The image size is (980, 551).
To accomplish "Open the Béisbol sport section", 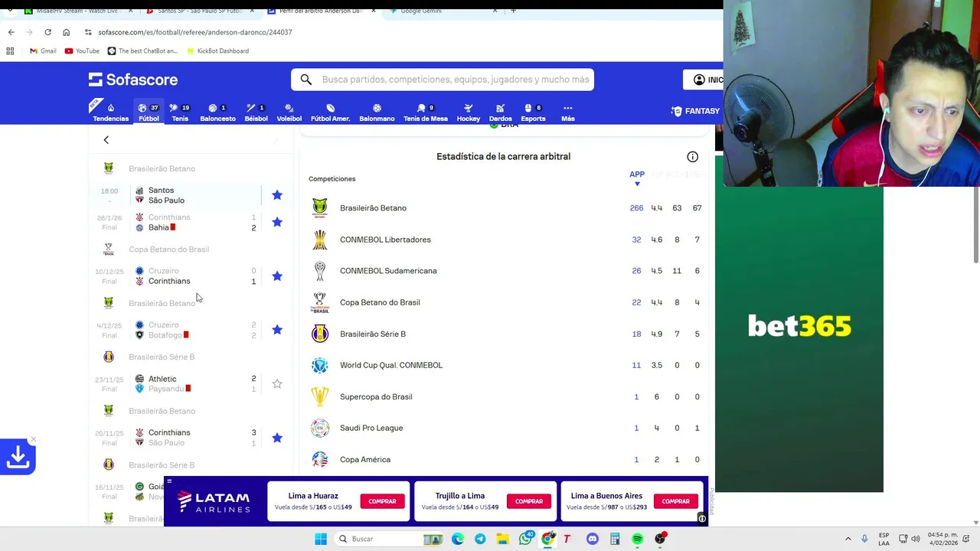I will click(x=256, y=112).
